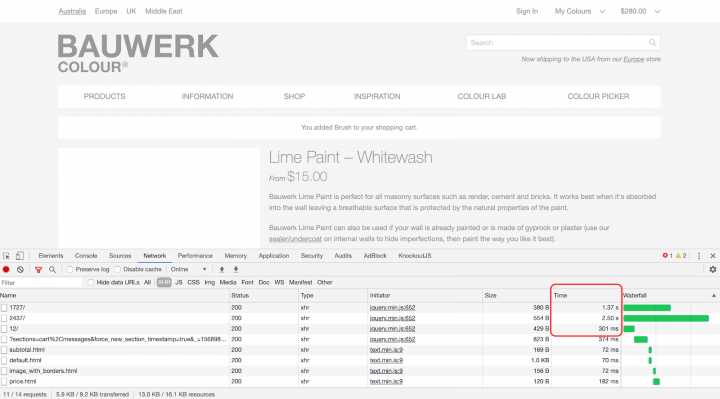Image resolution: width=720 pixels, height=399 pixels.
Task: Select the Europe store link
Action: (x=106, y=11)
